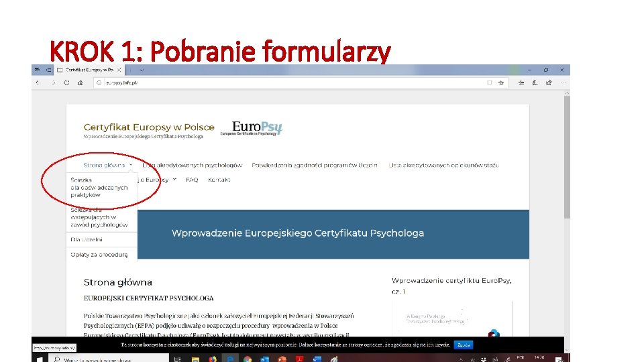
Task: Open the FAQ menu item
Action: (192, 180)
